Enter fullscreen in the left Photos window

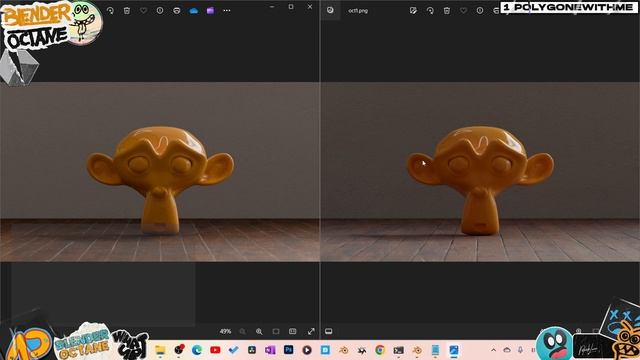click(311, 331)
